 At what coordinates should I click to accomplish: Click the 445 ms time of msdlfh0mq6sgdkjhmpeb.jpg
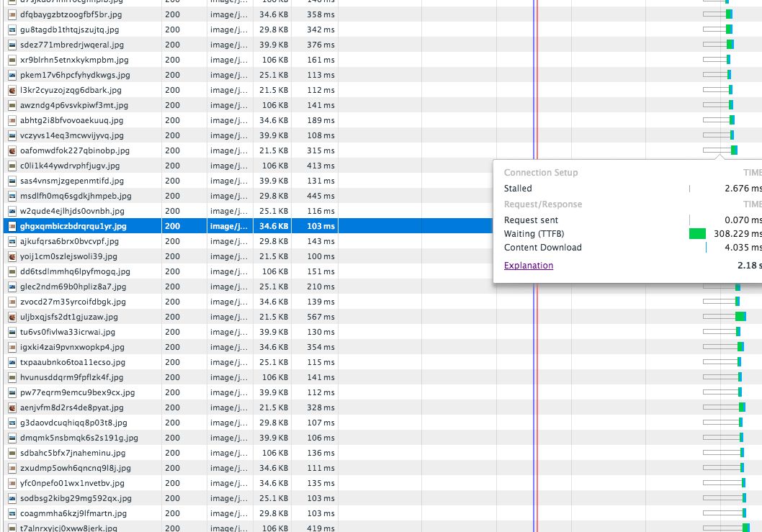[x=321, y=196]
